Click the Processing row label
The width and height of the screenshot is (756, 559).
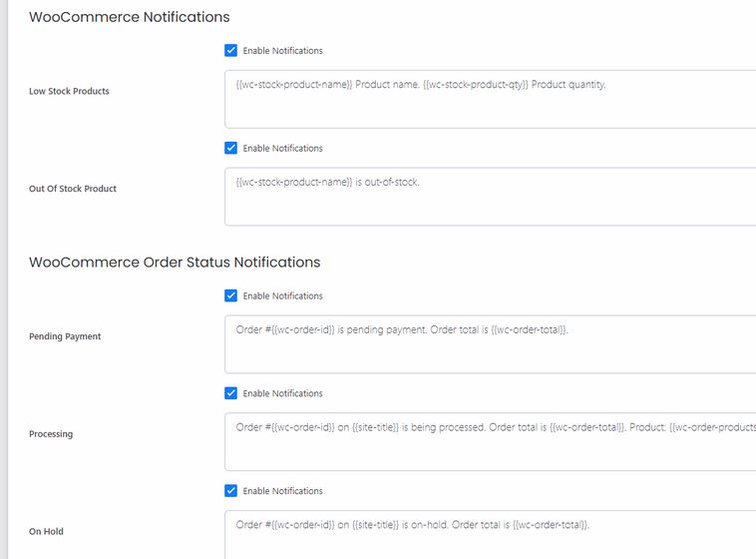click(x=51, y=434)
